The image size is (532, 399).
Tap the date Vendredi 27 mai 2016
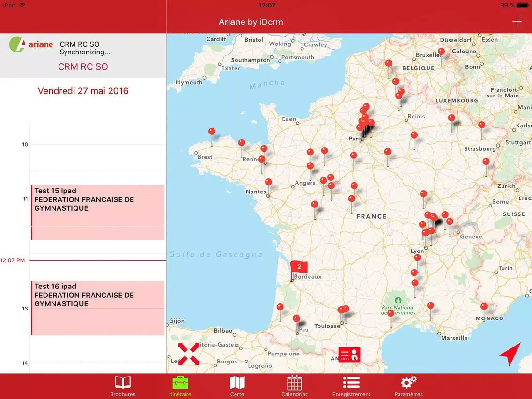point(83,91)
